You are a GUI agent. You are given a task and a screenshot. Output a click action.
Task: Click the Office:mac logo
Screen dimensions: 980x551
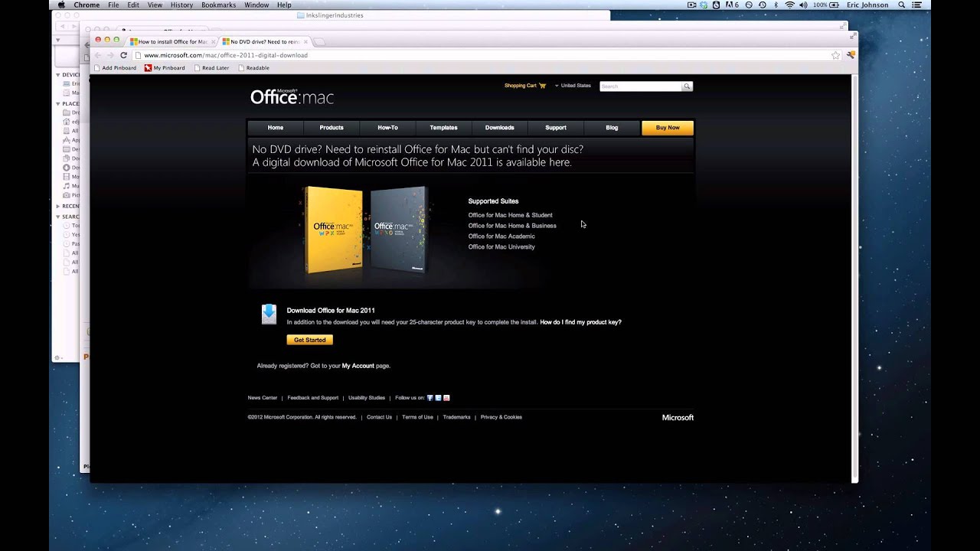point(292,96)
